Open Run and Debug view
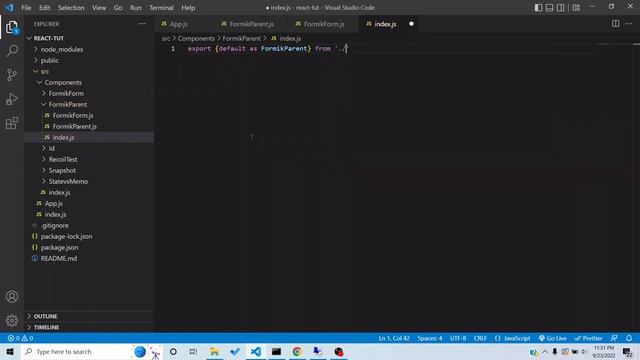The height and width of the screenshot is (360, 640). click(x=12, y=99)
